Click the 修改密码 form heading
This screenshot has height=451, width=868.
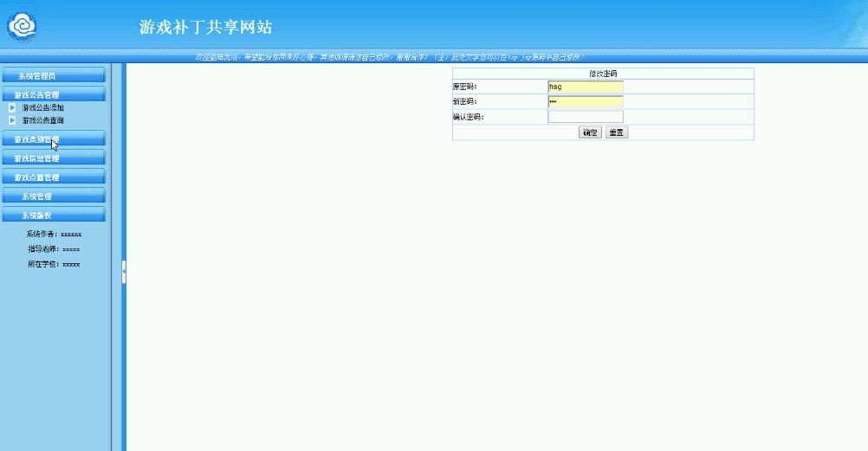tap(603, 73)
